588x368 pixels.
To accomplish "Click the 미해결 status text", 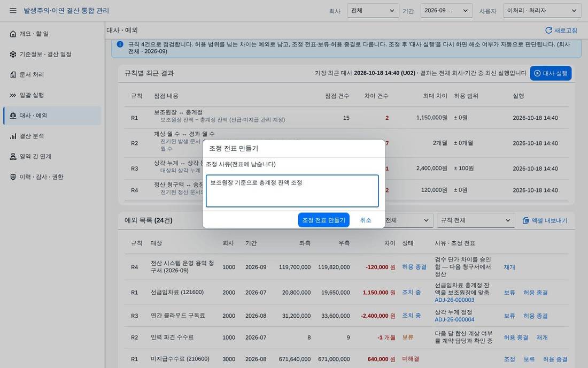I will point(411,359).
